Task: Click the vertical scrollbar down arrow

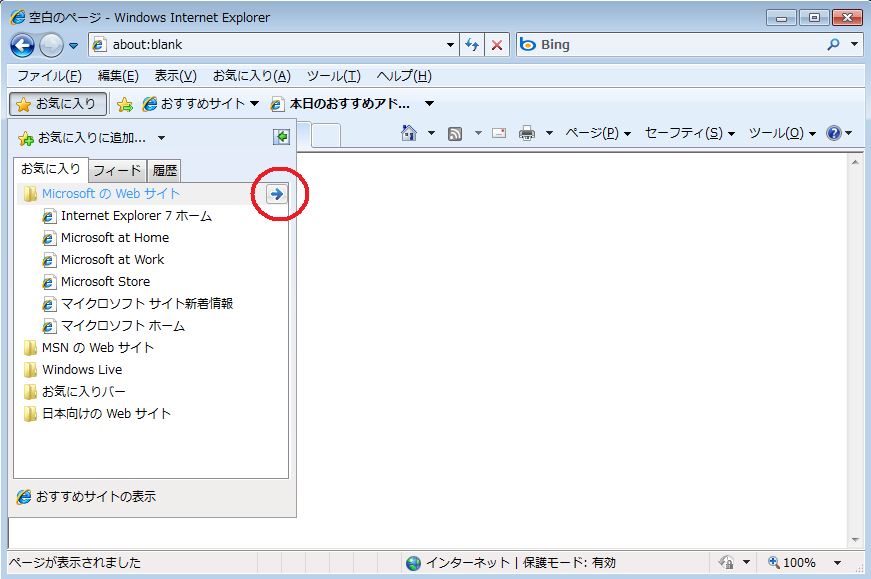Action: [x=855, y=540]
